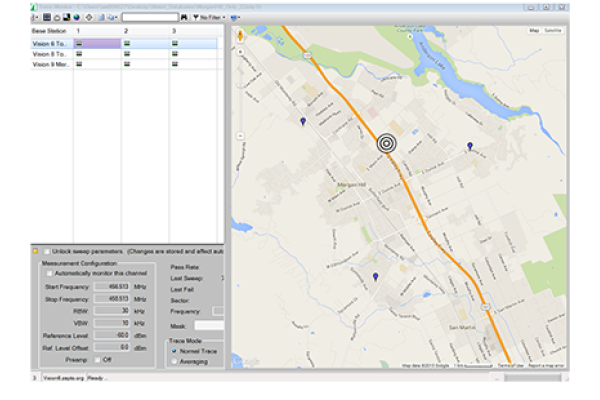Click the RBW value field
This screenshot has height=400, width=600.
[112, 311]
